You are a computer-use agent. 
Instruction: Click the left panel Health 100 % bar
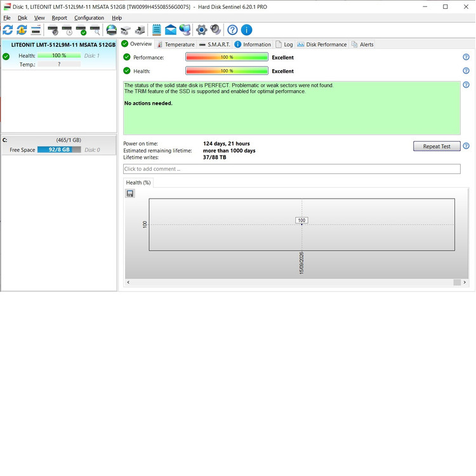click(59, 56)
